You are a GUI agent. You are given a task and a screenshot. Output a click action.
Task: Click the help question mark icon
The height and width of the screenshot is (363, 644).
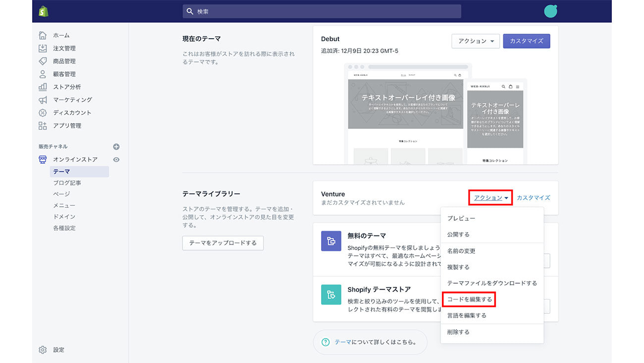325,342
